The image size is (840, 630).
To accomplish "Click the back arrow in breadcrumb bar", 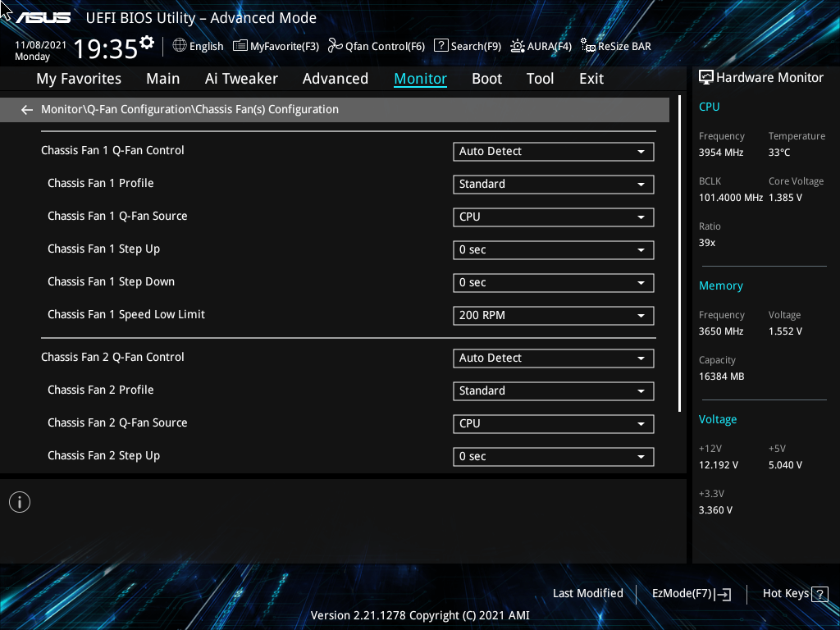I will [x=27, y=110].
